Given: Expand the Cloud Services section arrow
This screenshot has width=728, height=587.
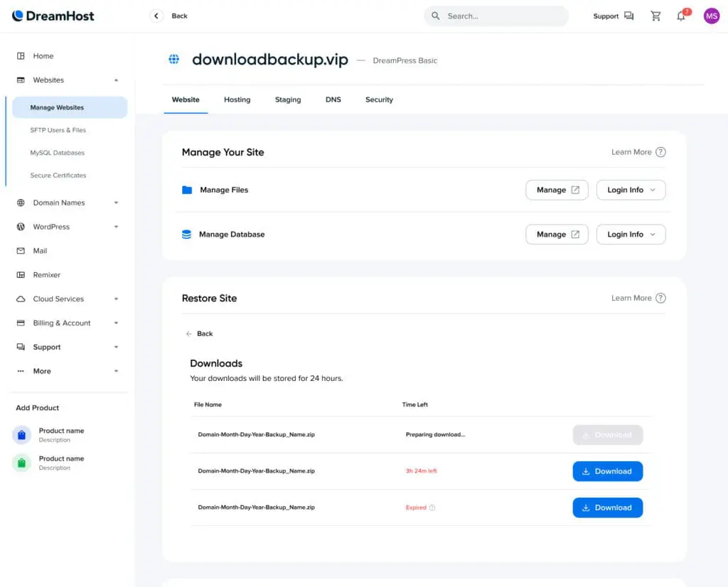Looking at the screenshot, I should coord(116,299).
